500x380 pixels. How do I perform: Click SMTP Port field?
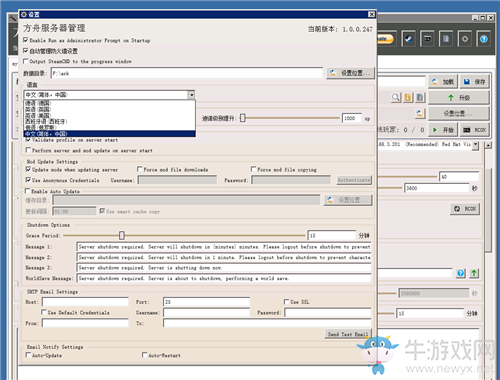tap(206, 302)
